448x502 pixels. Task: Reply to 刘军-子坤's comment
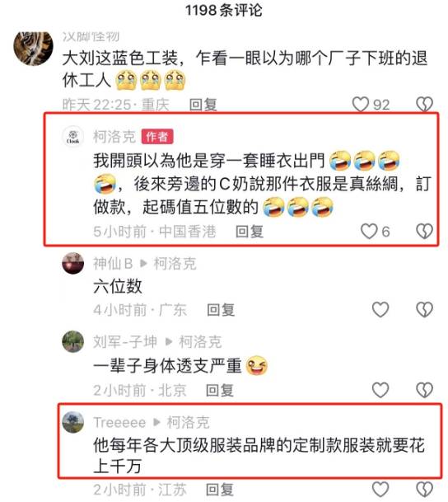coord(220,390)
